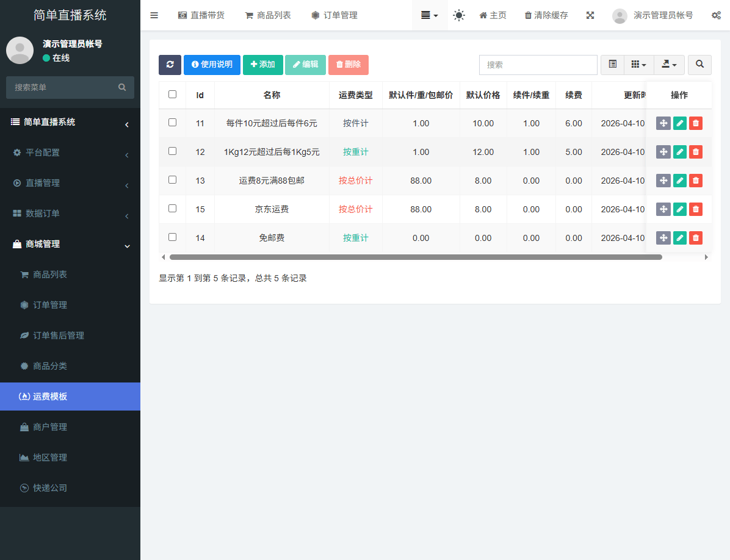
Task: Click the user avatar in the top bar
Action: click(619, 16)
